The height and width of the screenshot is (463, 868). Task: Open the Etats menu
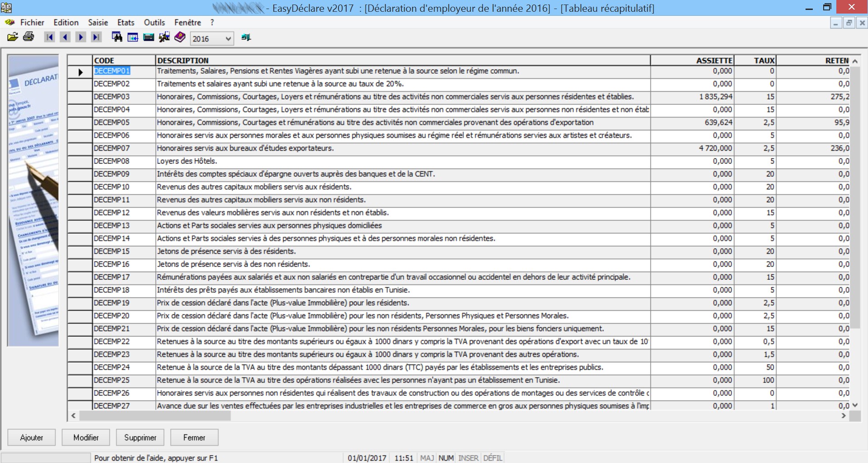click(x=125, y=23)
